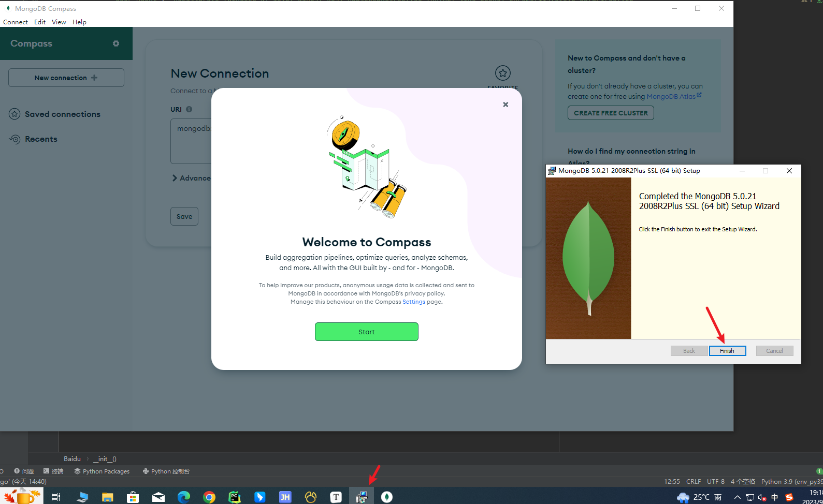Screen dimensions: 823x504
Task: Click the installer icon in Setup title bar
Action: pyautogui.click(x=552, y=171)
